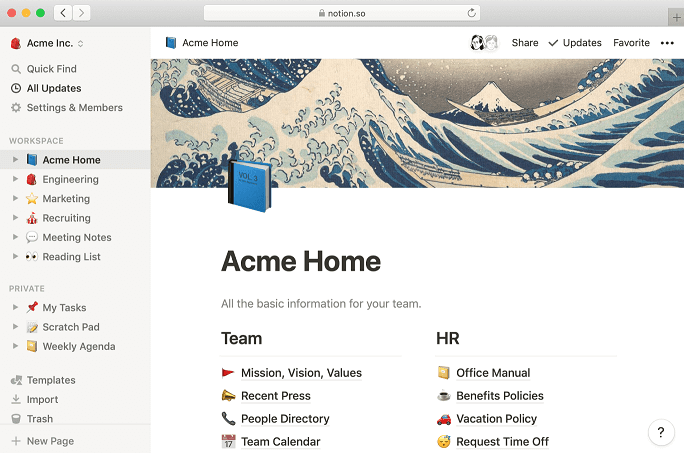
Task: Expand the Weekly Agenda page tree
Action: tap(15, 346)
